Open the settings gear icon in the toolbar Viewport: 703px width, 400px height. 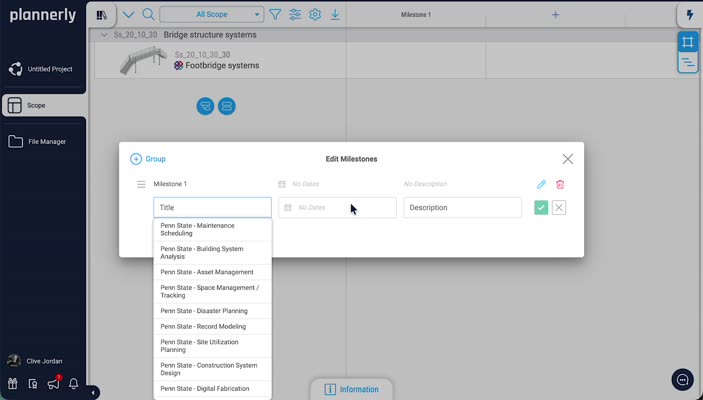tap(315, 15)
